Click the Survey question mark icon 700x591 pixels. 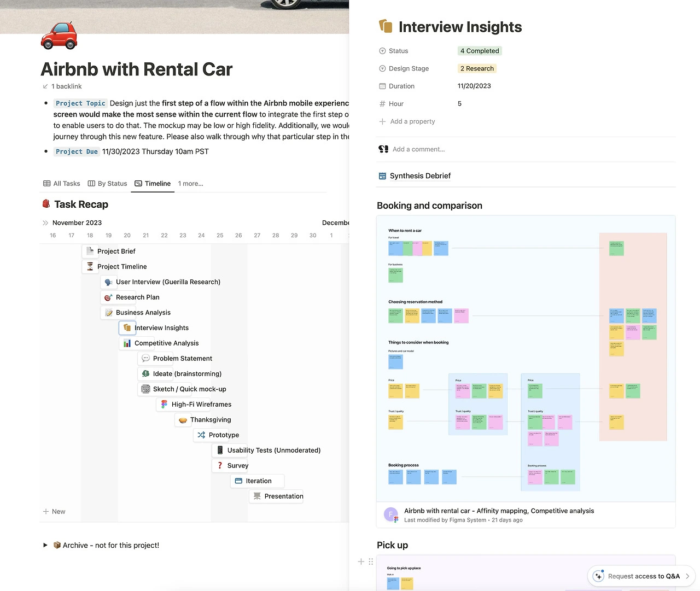[x=220, y=466]
